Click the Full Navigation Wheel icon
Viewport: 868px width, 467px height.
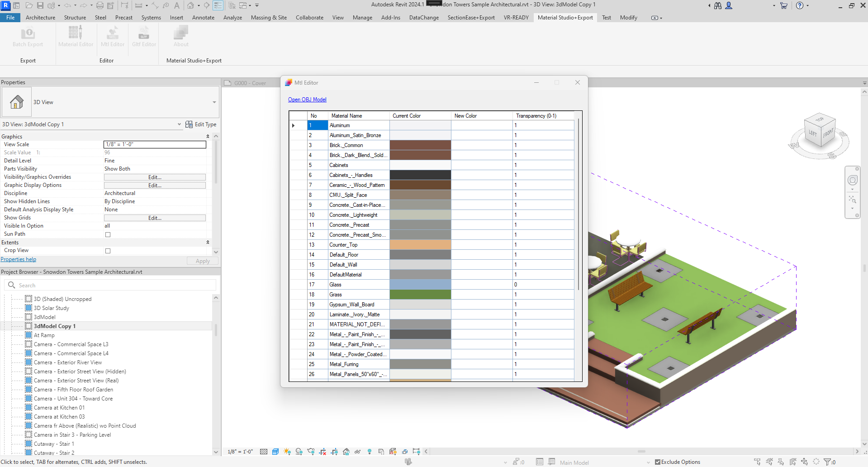pos(853,181)
